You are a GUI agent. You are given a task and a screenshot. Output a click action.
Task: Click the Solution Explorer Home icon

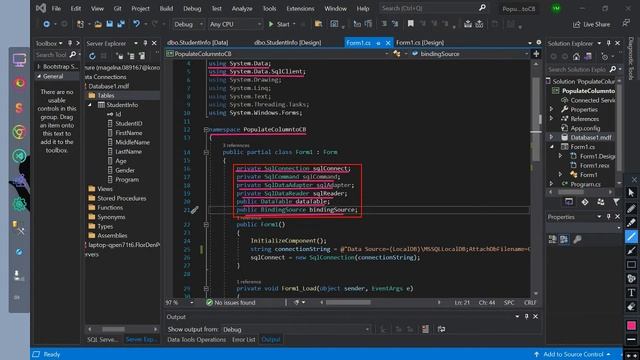click(576, 57)
